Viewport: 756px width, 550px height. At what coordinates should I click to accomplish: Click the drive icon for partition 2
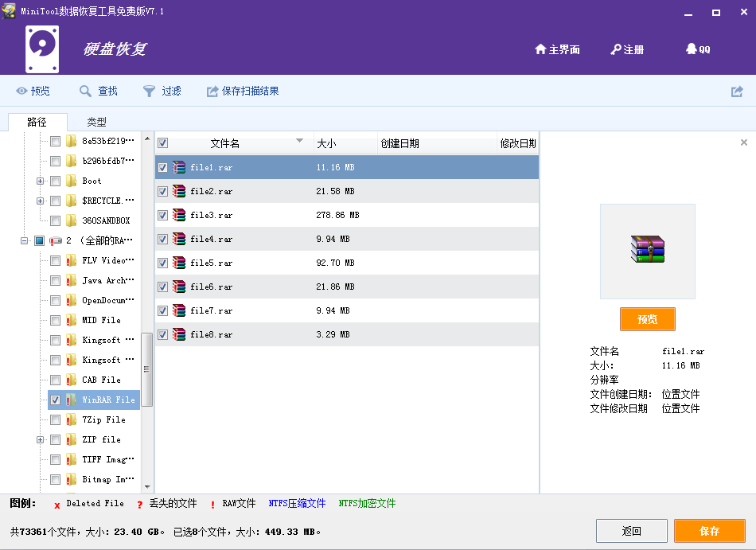tap(56, 240)
